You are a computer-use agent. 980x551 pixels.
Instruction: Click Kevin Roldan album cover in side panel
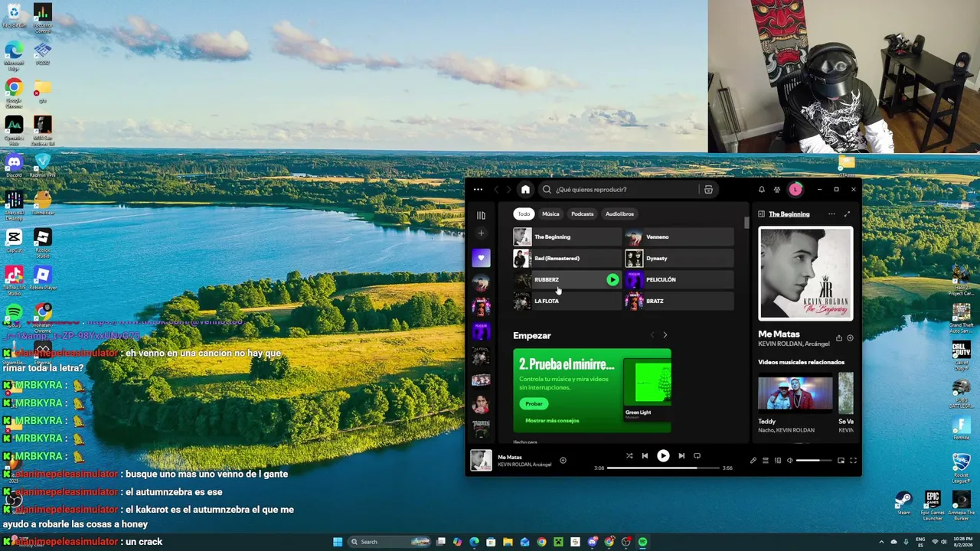tap(805, 273)
